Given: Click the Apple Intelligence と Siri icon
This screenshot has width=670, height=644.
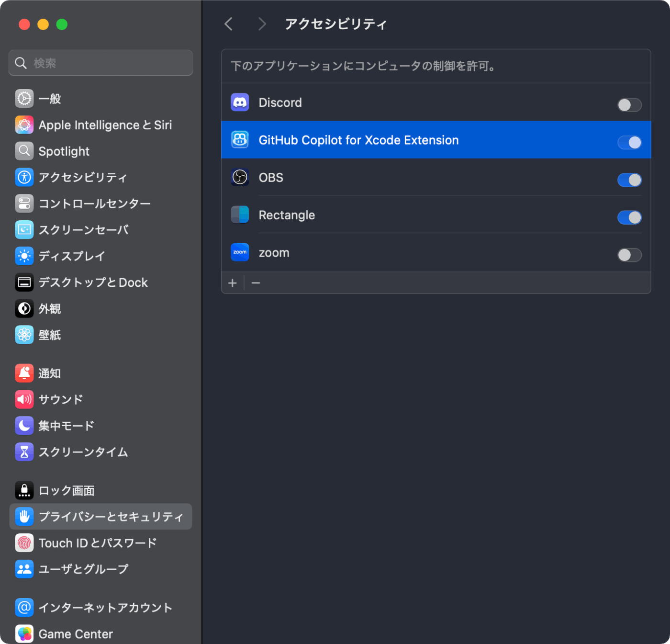Looking at the screenshot, I should (24, 125).
